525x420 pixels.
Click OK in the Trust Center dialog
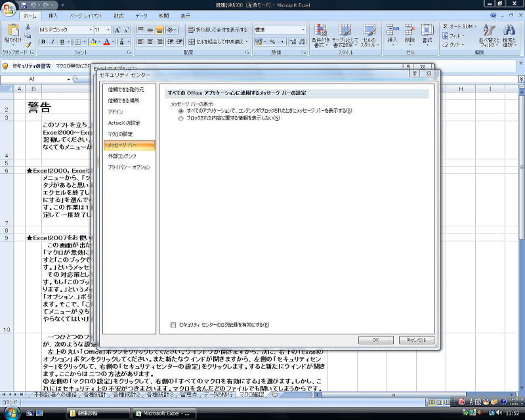coord(375,340)
